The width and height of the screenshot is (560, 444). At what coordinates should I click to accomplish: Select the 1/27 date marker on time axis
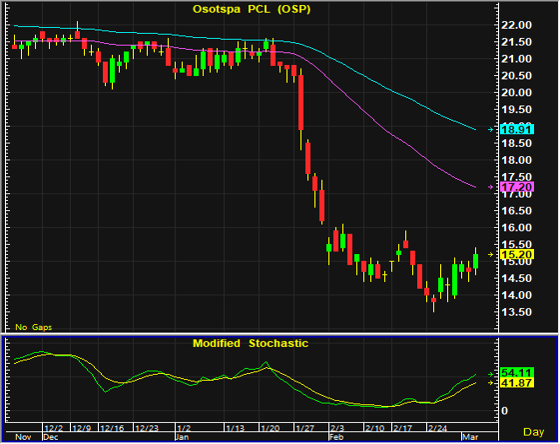coord(305,428)
